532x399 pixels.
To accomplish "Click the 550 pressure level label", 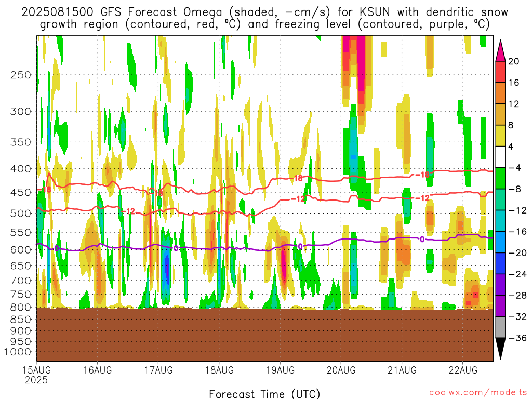I will click(x=21, y=232).
